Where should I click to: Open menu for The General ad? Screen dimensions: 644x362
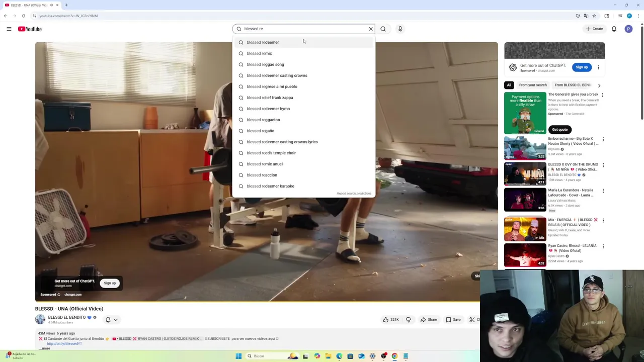[602, 95]
